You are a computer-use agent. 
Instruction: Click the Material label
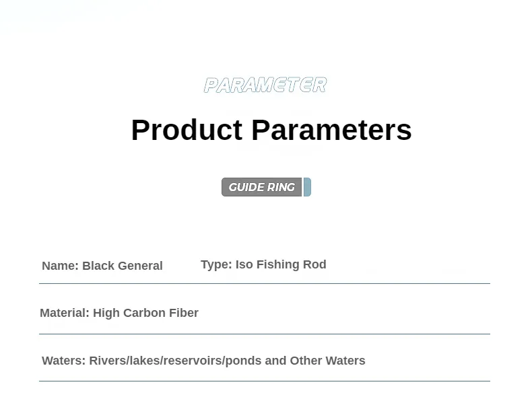point(65,313)
